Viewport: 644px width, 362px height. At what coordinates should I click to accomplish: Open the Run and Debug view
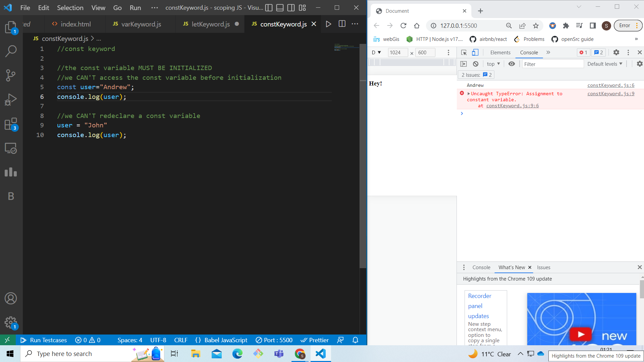pos(11,100)
